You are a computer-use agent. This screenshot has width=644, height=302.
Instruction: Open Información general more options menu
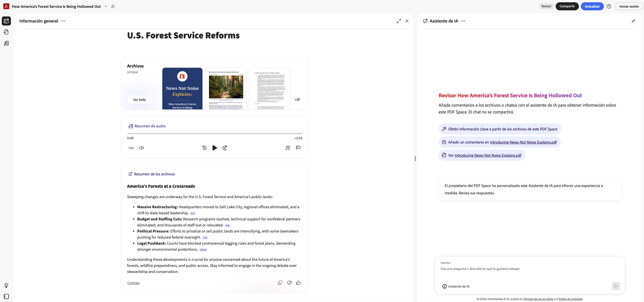[x=63, y=21]
